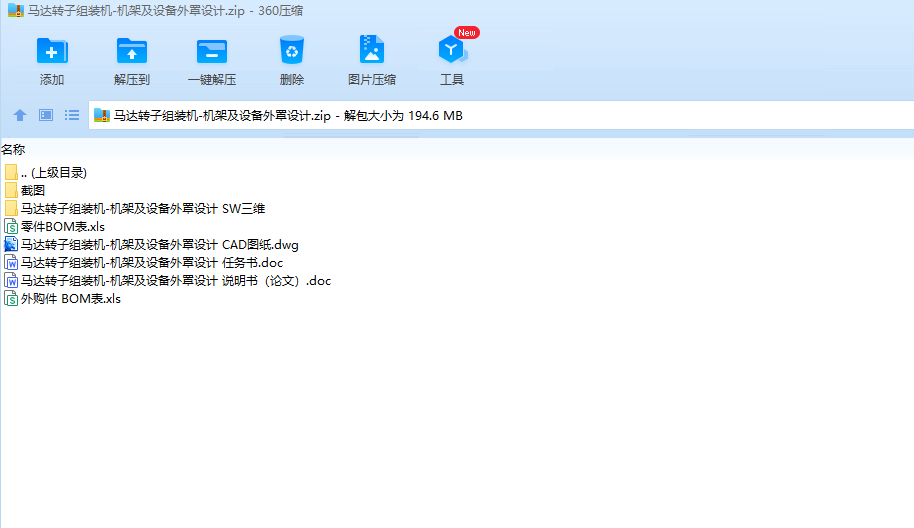This screenshot has height=528, width=914.
Task: Click the 删除 (Delete) trash icon
Action: coord(291,50)
